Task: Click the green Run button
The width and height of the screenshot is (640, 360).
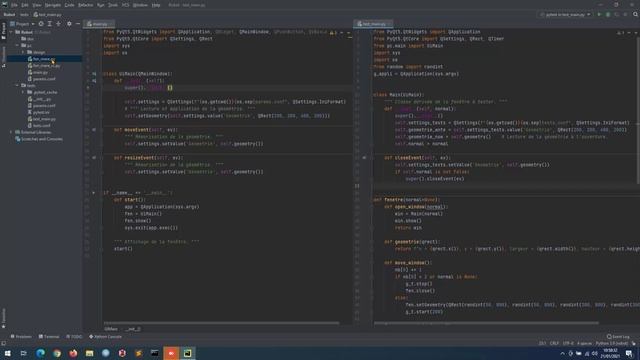Action: [599, 15]
